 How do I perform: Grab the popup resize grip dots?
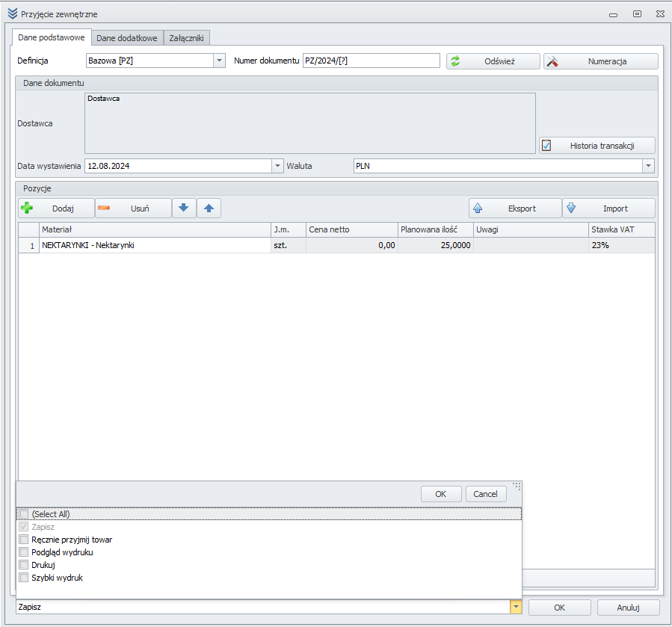click(x=517, y=486)
